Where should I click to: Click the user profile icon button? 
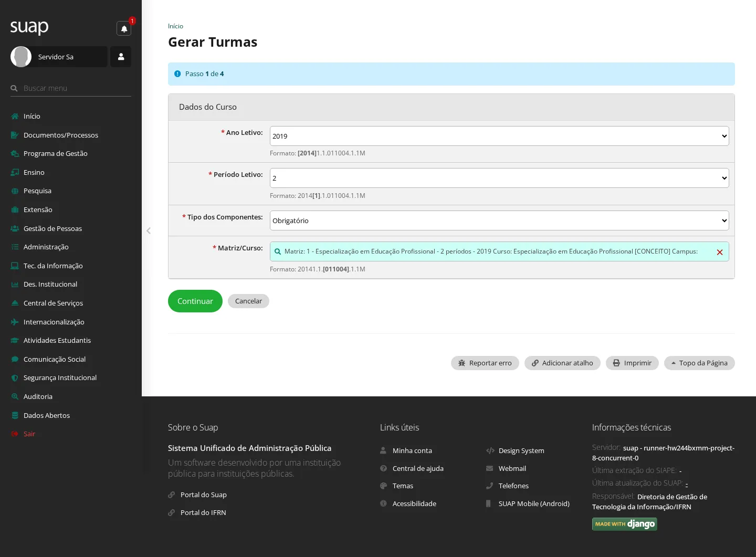point(121,57)
